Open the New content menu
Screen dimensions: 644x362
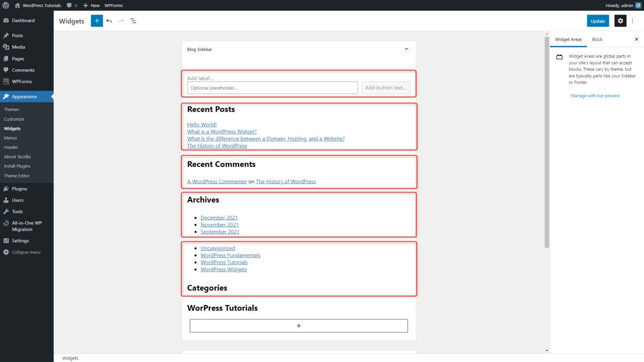(x=91, y=6)
